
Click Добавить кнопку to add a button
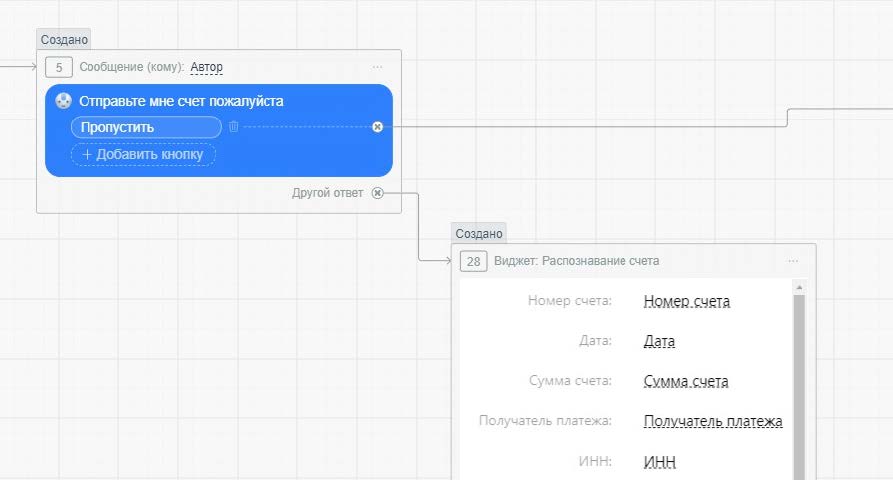143,154
